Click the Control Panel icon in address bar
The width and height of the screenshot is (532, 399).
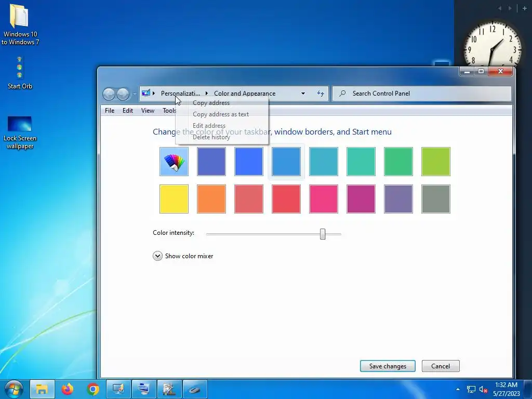pyautogui.click(x=146, y=93)
